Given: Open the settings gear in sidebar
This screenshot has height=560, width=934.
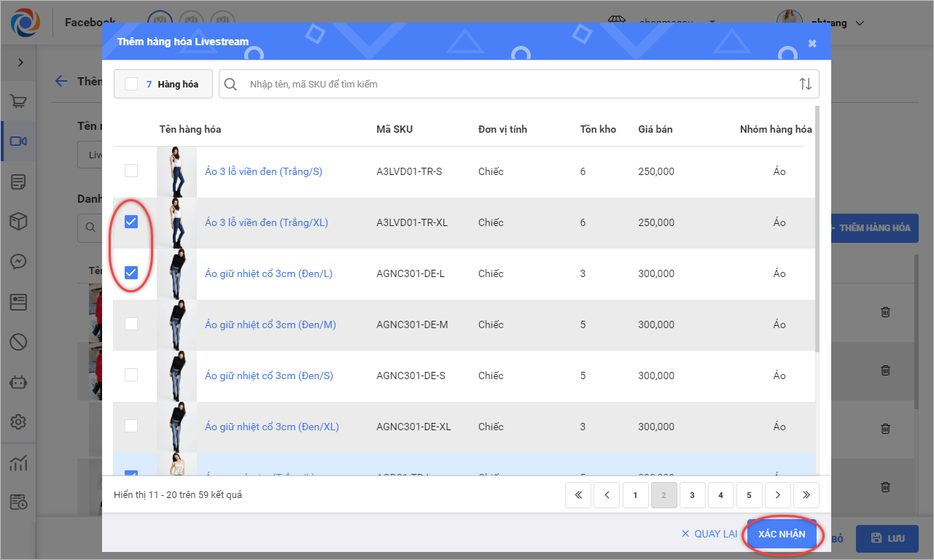Looking at the screenshot, I should (x=19, y=421).
